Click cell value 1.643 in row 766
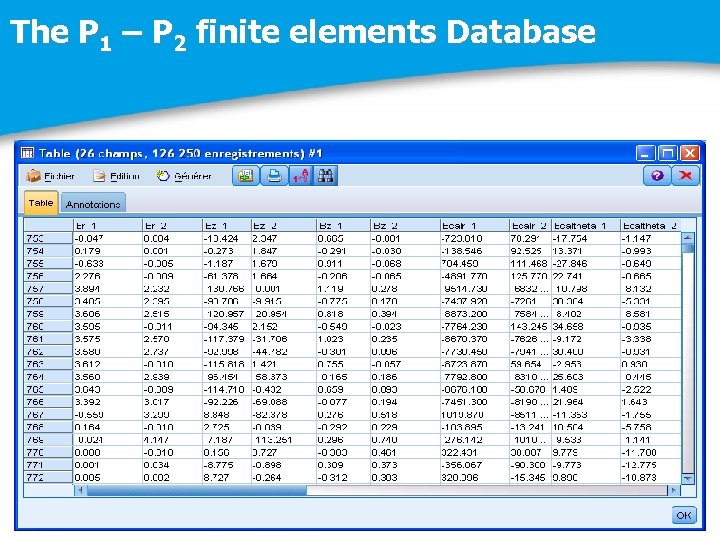The height and width of the screenshot is (540, 720). tap(635, 402)
